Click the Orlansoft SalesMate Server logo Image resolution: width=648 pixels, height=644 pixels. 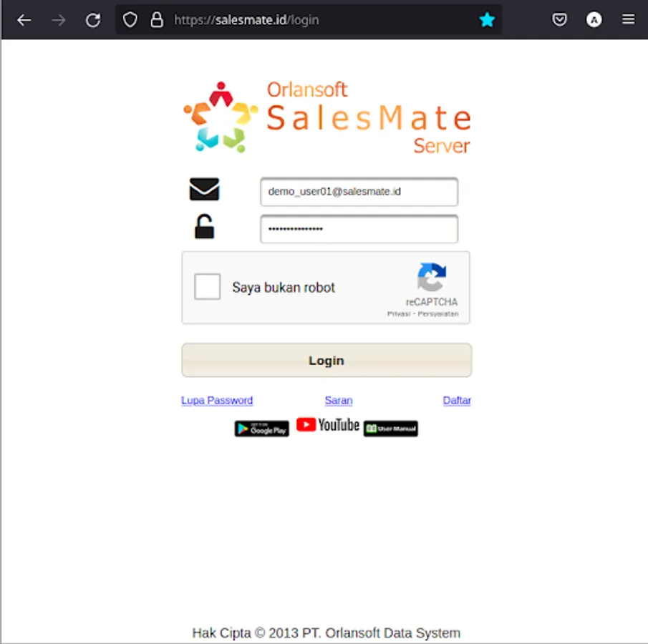coord(327,117)
